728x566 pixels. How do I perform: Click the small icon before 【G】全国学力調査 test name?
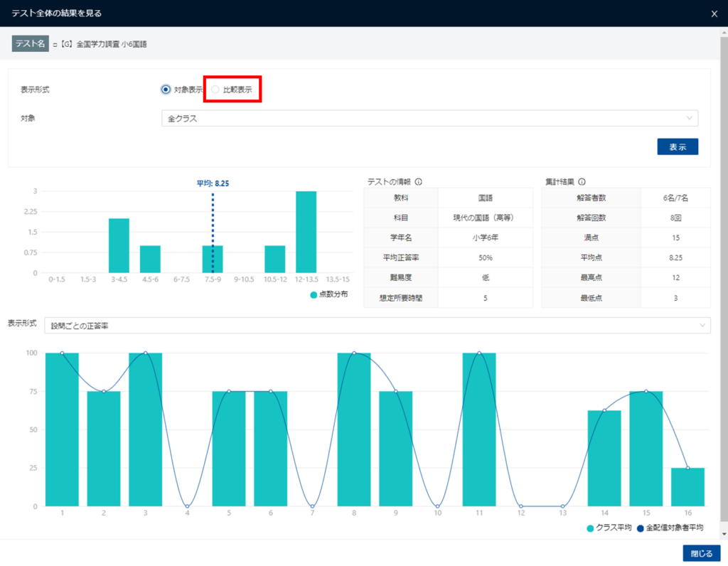[55, 45]
